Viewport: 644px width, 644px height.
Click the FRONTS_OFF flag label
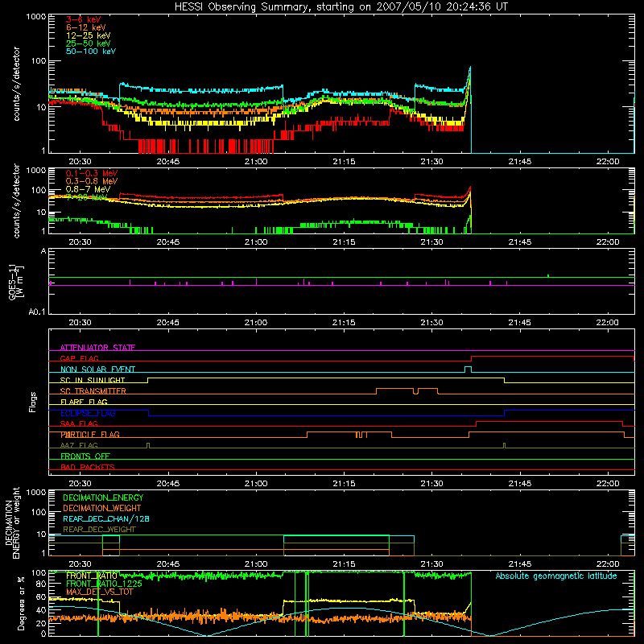pyautogui.click(x=85, y=456)
